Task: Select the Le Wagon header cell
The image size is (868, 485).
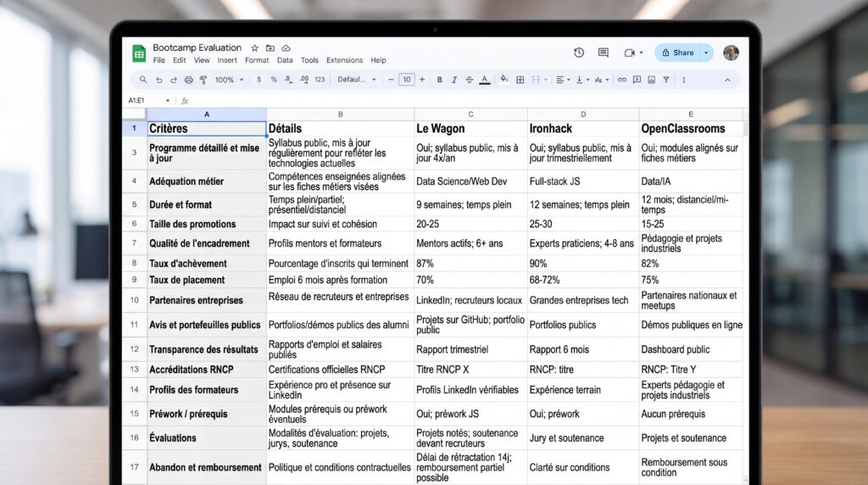Action: click(470, 128)
